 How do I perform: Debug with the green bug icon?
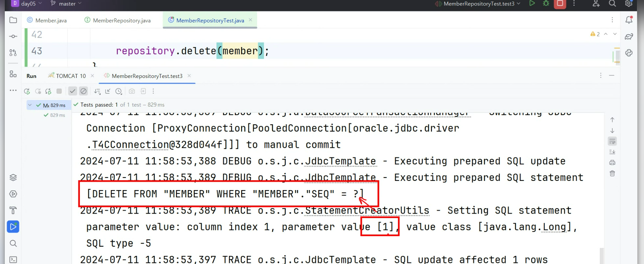[546, 3]
